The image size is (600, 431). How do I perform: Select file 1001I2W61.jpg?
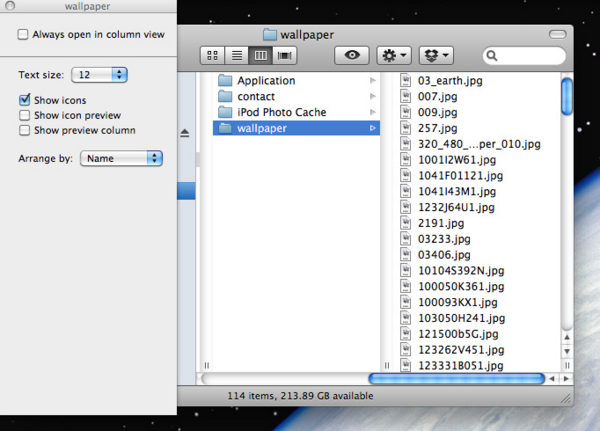(x=457, y=160)
